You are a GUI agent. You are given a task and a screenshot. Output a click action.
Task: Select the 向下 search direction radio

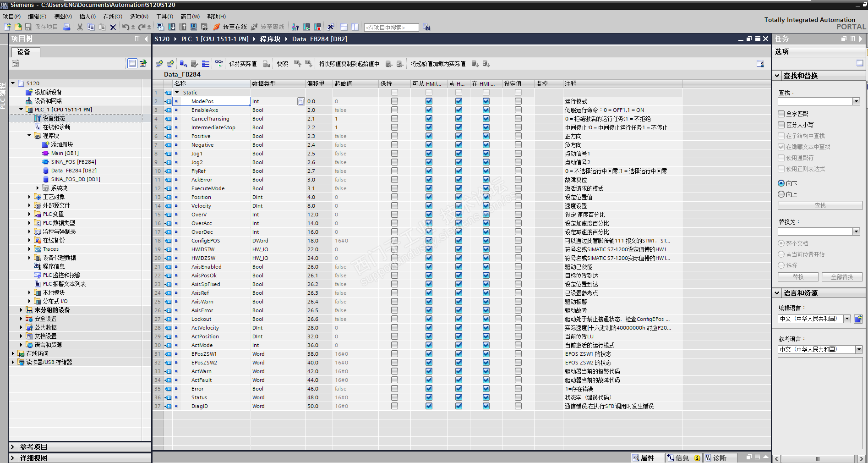point(781,183)
